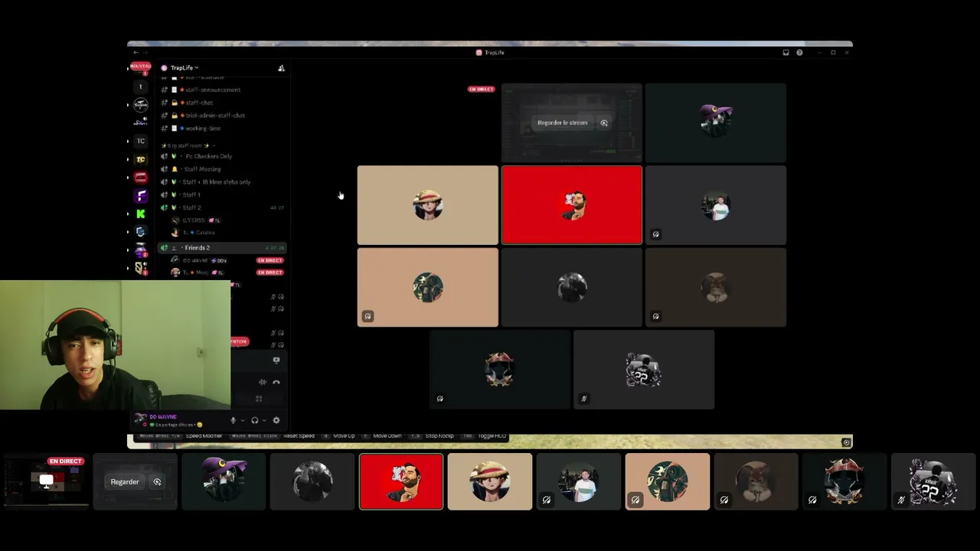Open the blue shield server icon
Image resolution: width=980 pixels, height=551 pixels.
(141, 232)
